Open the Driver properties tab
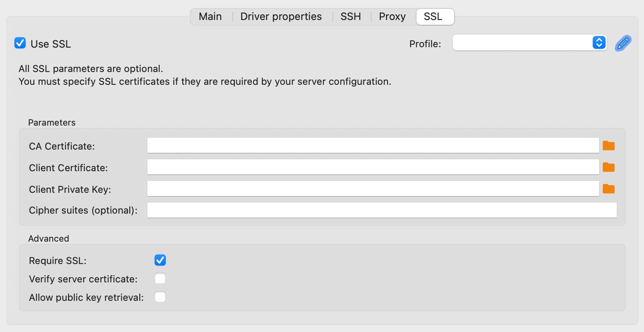Image resolution: width=644 pixels, height=332 pixels. point(281,16)
